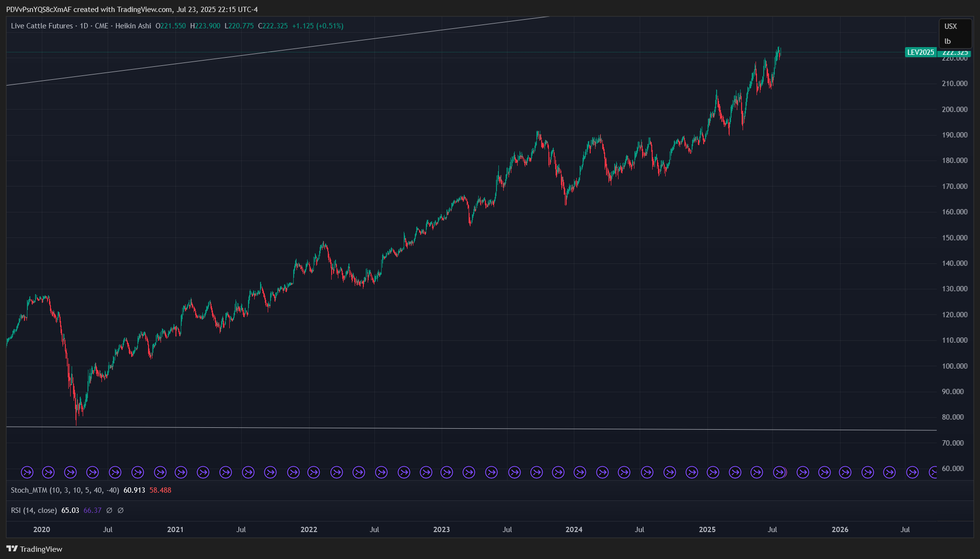Image resolution: width=980 pixels, height=559 pixels.
Task: Click Stoch_MTM red value 58.488
Action: click(160, 490)
